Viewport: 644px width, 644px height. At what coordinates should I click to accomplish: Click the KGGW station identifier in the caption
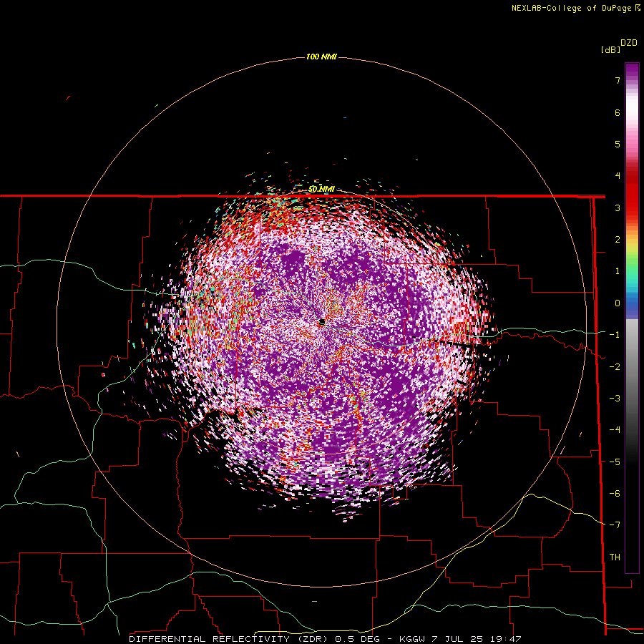click(x=412, y=639)
